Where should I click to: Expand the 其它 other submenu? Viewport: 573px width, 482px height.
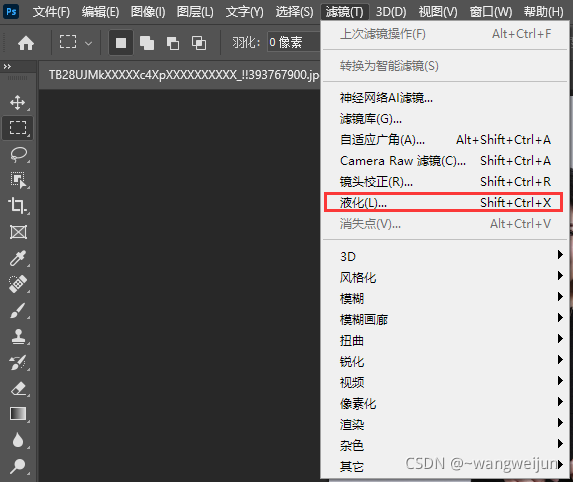(444, 466)
